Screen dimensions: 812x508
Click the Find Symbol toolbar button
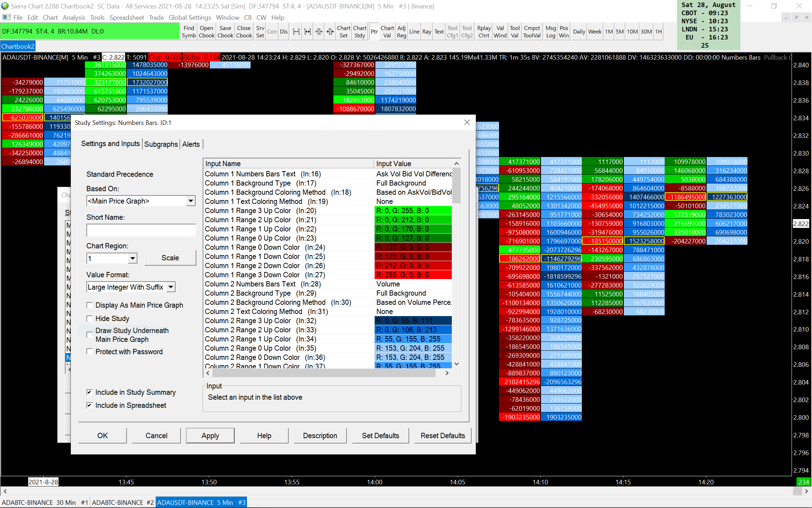pyautogui.click(x=189, y=32)
